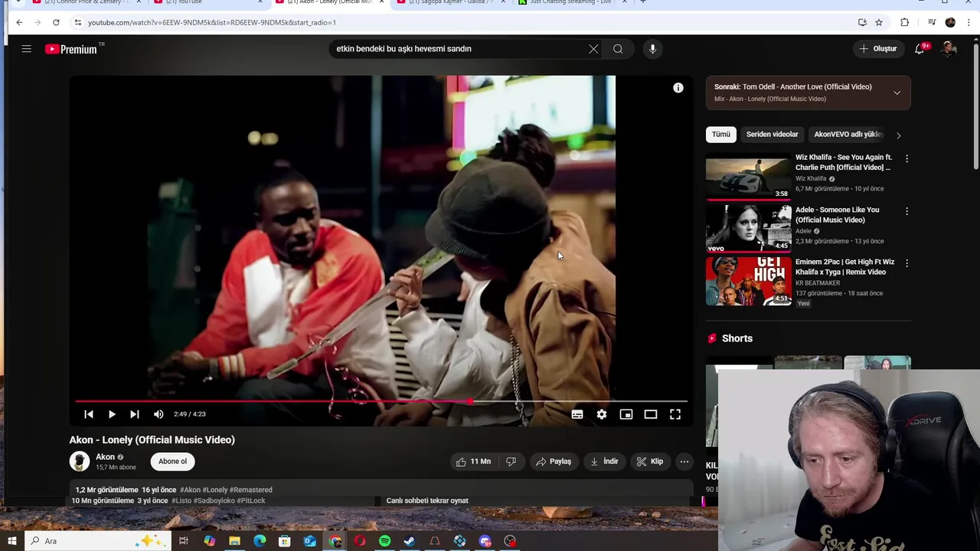Click the Shorts section heading

[737, 338]
